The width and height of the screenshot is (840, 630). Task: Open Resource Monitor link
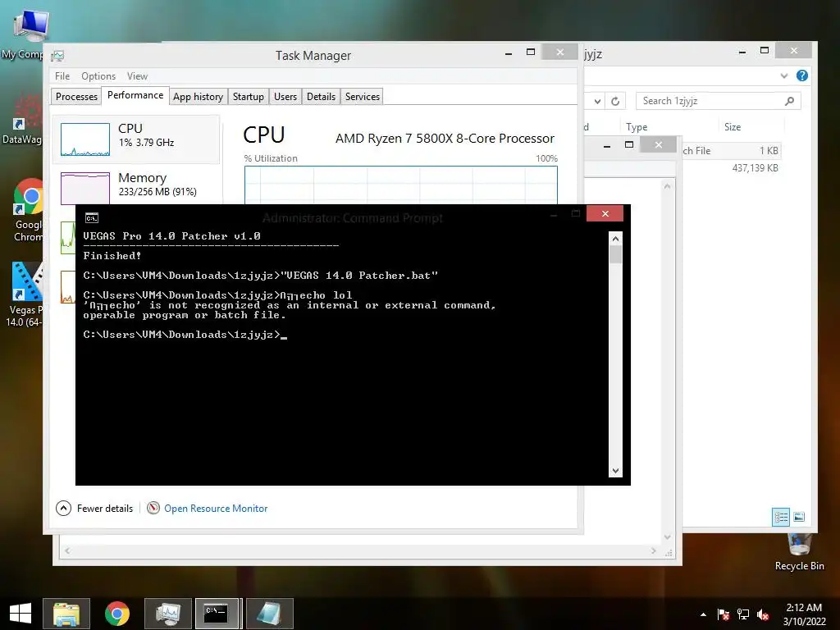pyautogui.click(x=216, y=508)
